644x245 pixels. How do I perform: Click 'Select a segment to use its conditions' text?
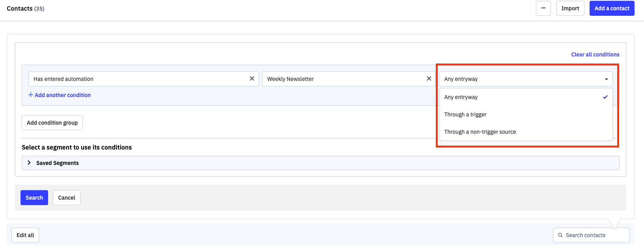tap(77, 147)
